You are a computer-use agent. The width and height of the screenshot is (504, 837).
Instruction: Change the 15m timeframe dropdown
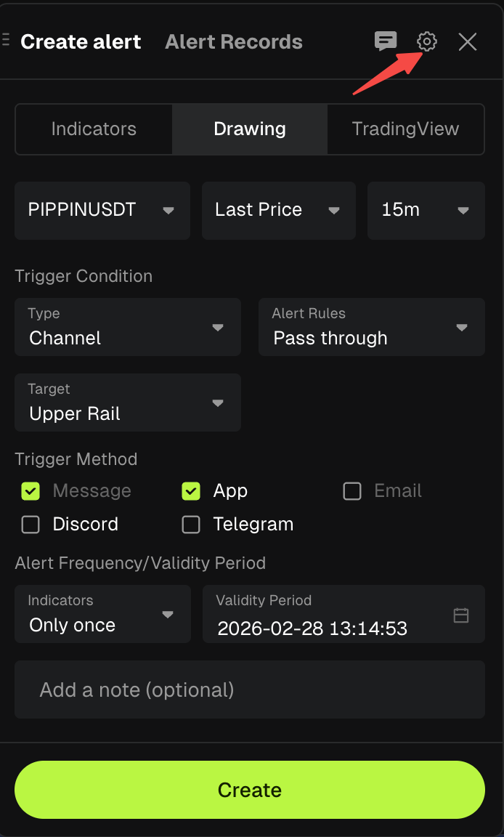point(426,211)
